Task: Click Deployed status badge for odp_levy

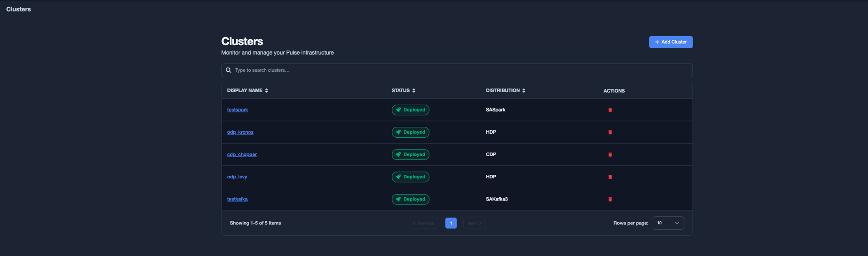Action: pyautogui.click(x=410, y=177)
